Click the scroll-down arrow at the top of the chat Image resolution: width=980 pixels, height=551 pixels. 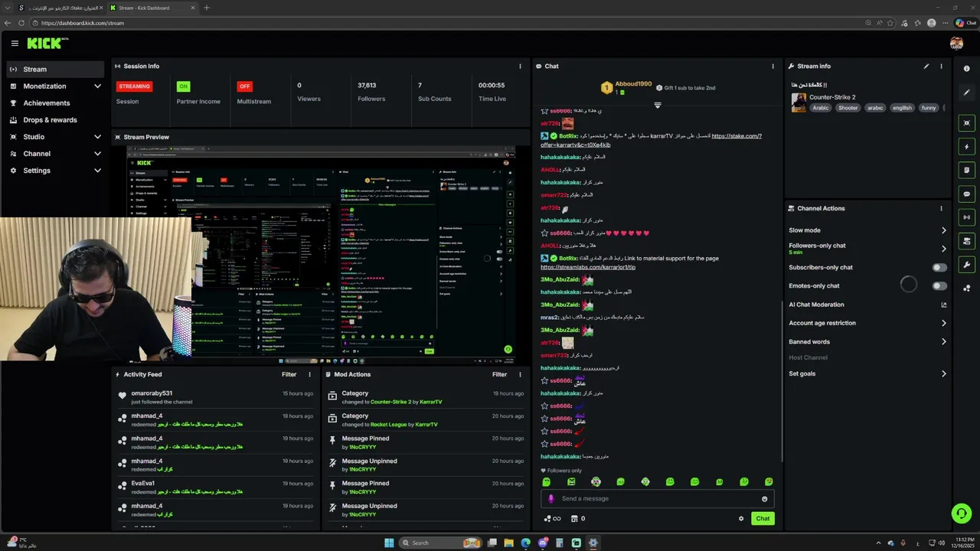657,105
